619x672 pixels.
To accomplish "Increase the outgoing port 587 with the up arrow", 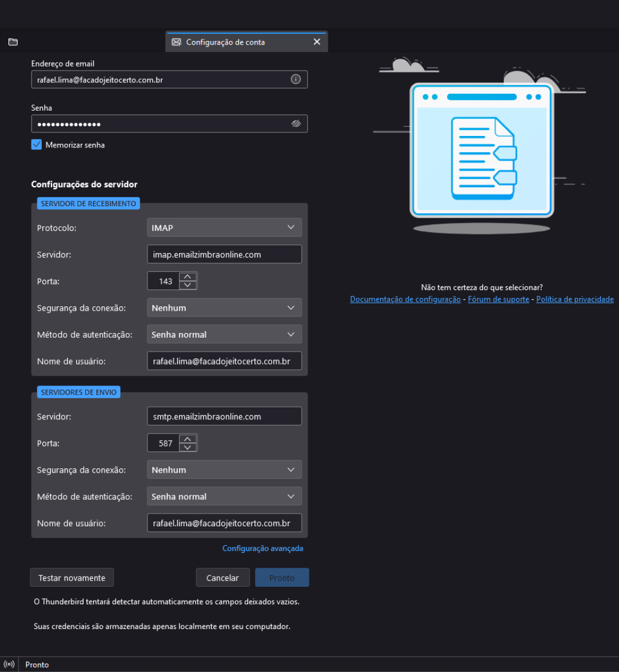I will [x=187, y=439].
